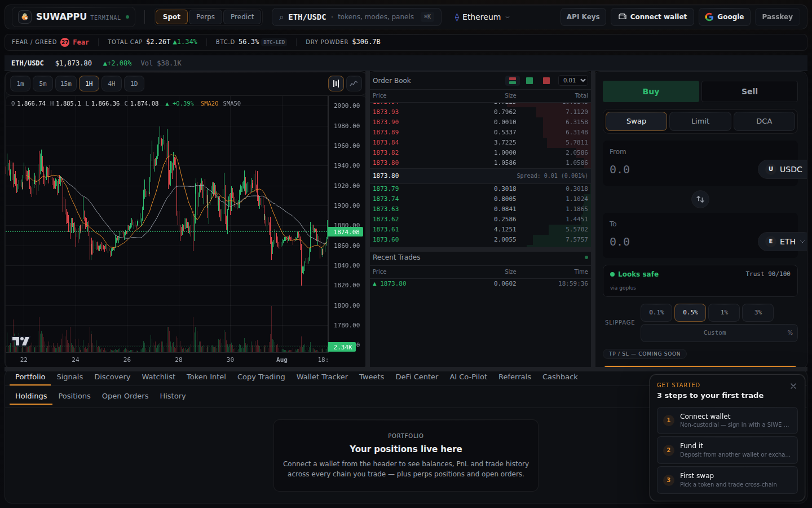The width and height of the screenshot is (812, 508).
Task: Open the History sub-tab
Action: 173,396
